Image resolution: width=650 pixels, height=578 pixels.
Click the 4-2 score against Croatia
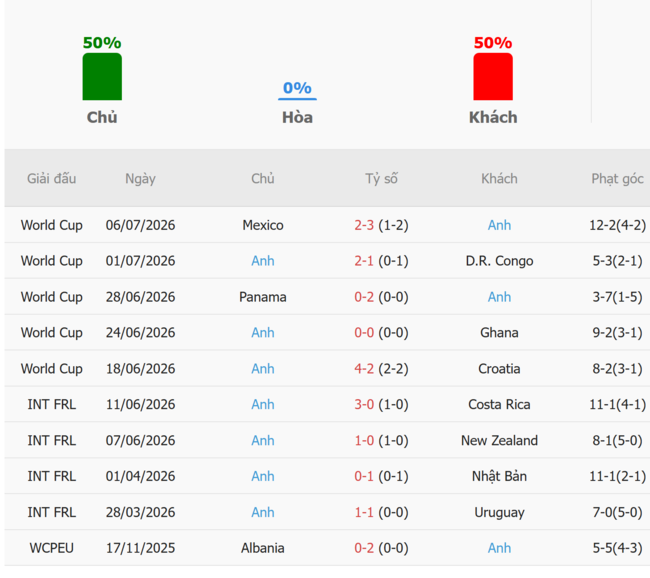pyautogui.click(x=364, y=369)
